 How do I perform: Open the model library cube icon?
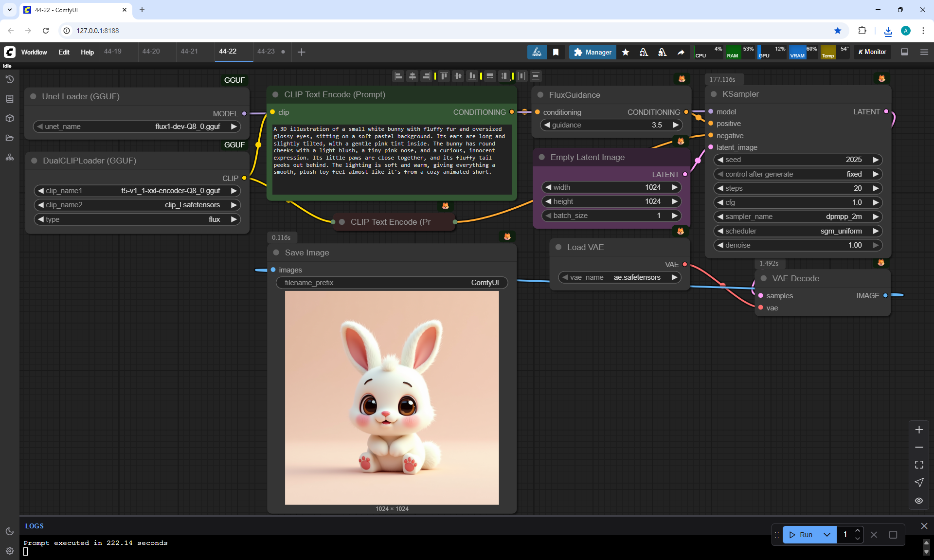pyautogui.click(x=10, y=118)
